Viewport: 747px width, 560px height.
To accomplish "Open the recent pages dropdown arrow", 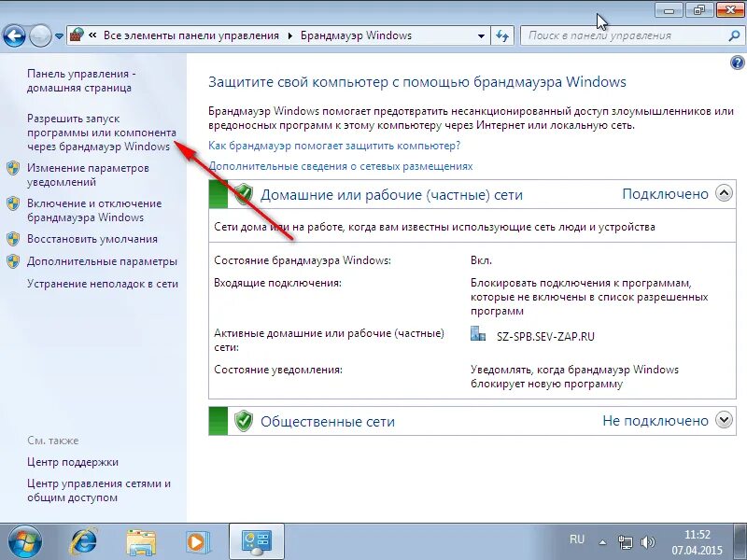I will coord(59,36).
